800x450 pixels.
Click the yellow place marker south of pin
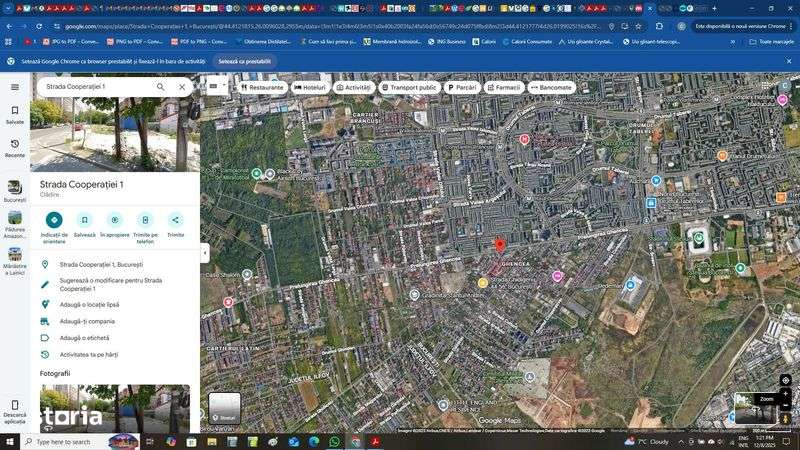(483, 283)
